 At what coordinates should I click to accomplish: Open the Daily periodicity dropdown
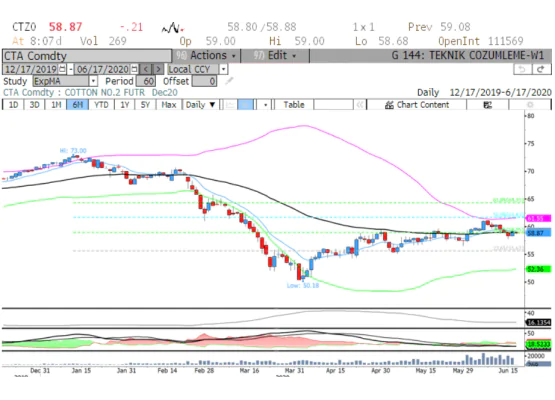(200, 105)
